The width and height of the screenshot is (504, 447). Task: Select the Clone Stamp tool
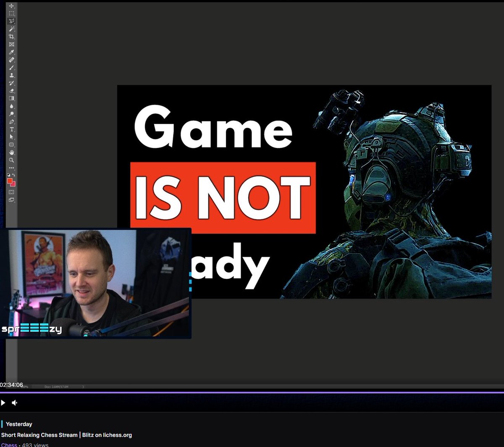point(12,75)
